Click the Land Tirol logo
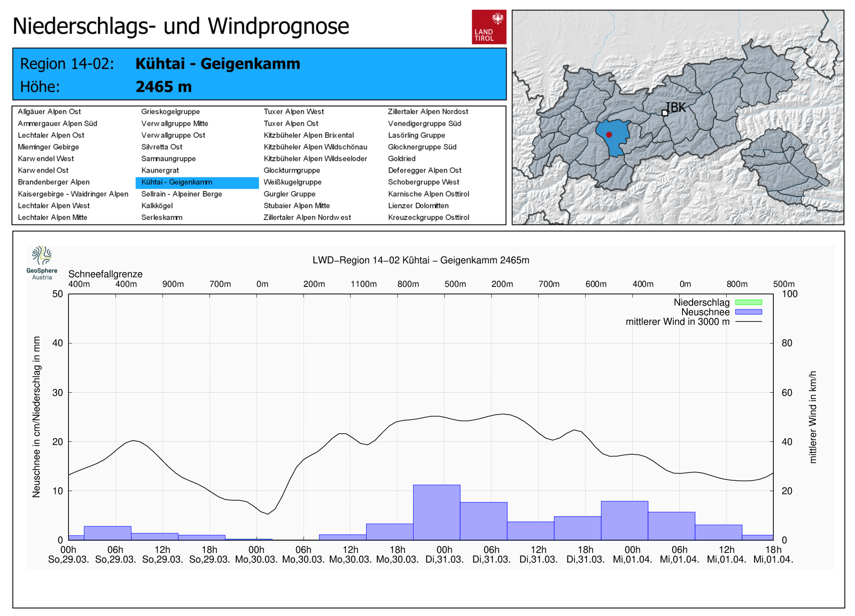The height and width of the screenshot is (616, 855). (x=488, y=27)
